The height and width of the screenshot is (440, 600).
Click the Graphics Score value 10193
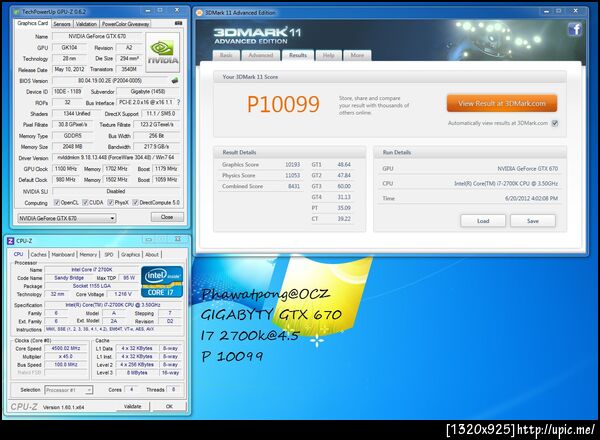tap(292, 165)
